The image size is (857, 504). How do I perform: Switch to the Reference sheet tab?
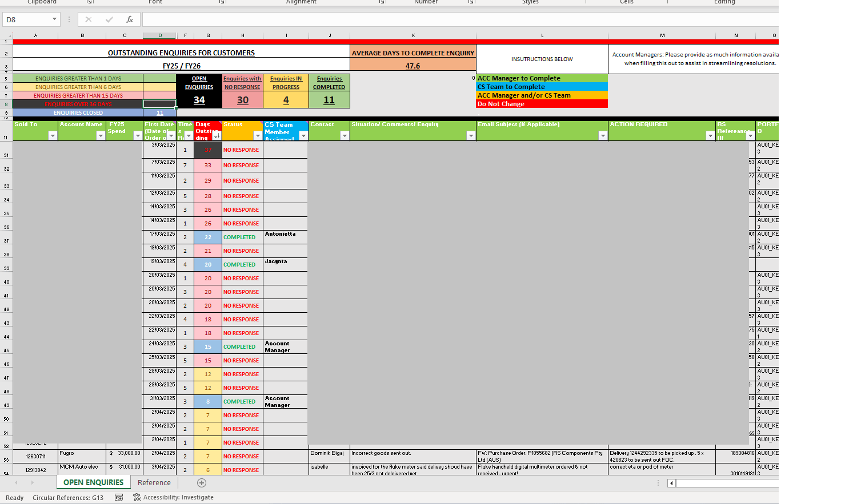point(154,483)
